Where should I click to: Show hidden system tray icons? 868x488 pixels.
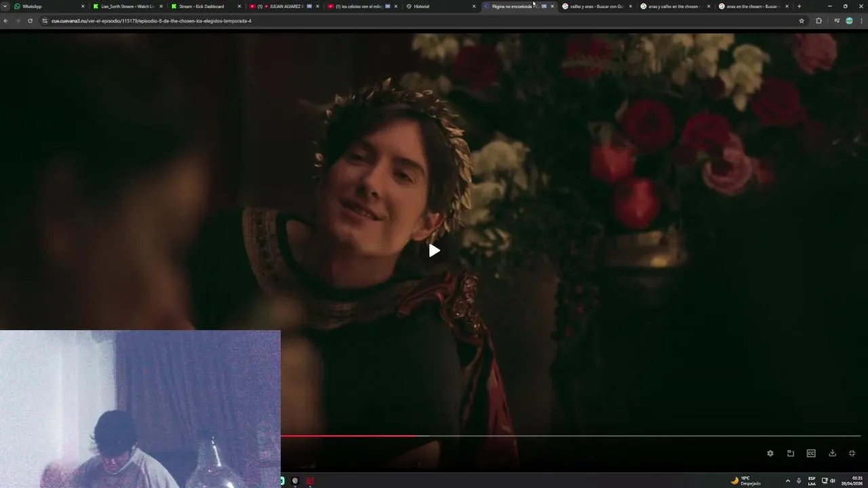[x=787, y=481]
